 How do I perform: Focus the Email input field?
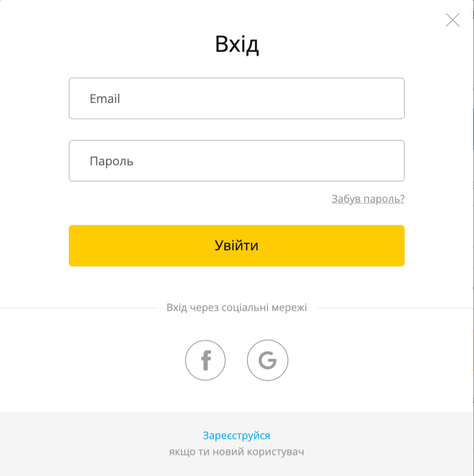(237, 98)
